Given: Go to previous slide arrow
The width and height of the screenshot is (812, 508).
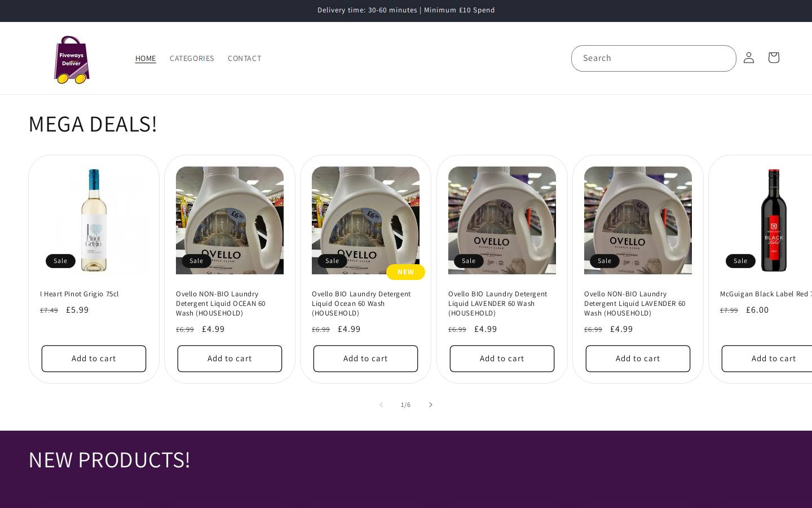Looking at the screenshot, I should coord(381,405).
